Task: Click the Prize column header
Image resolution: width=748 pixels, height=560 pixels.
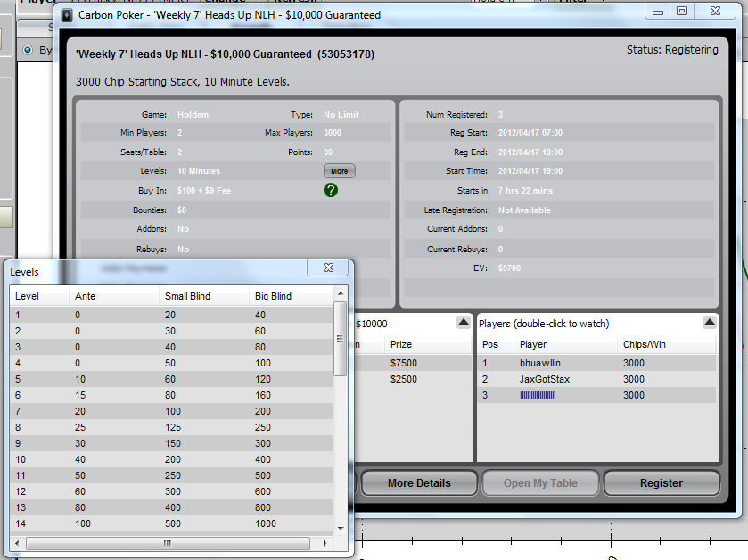Action: tap(428, 344)
